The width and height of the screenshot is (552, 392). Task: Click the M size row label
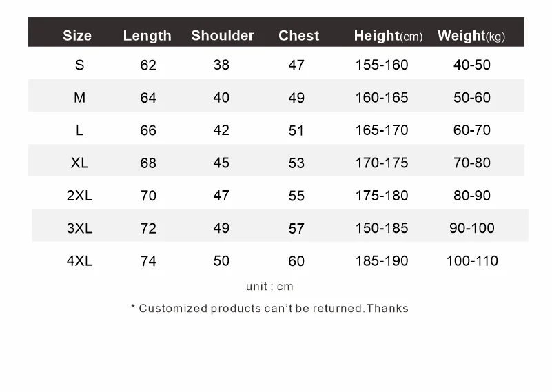pos(79,98)
